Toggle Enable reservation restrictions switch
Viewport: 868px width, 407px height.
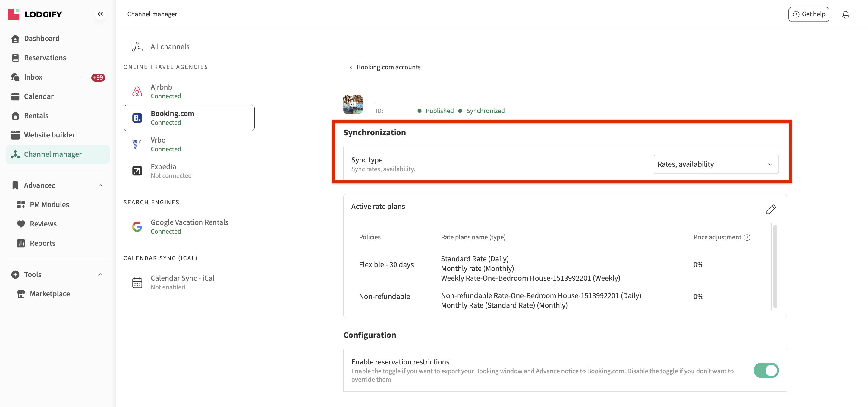pyautogui.click(x=766, y=370)
